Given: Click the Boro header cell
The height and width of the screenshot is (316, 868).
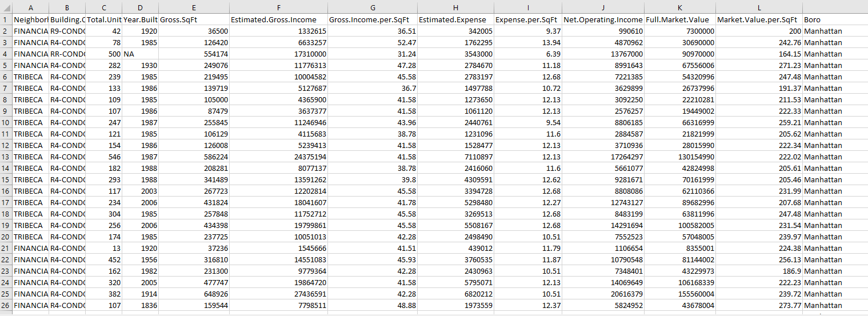Looking at the screenshot, I should pyautogui.click(x=835, y=19).
